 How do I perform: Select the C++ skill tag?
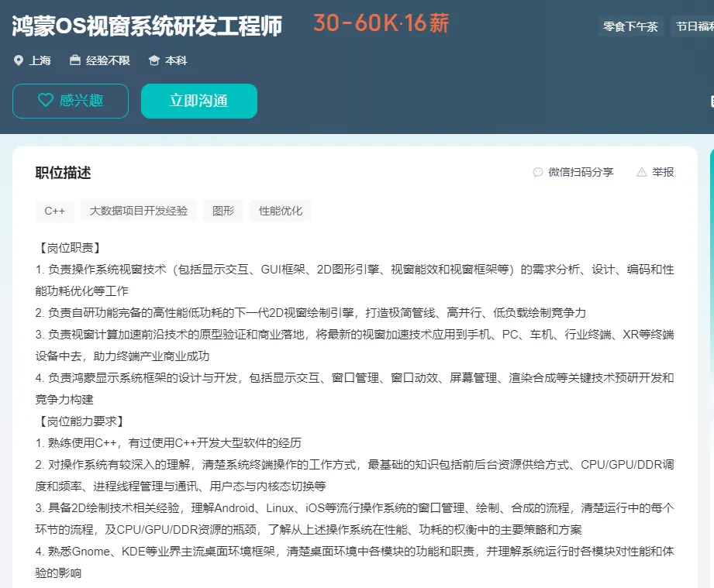(x=54, y=211)
